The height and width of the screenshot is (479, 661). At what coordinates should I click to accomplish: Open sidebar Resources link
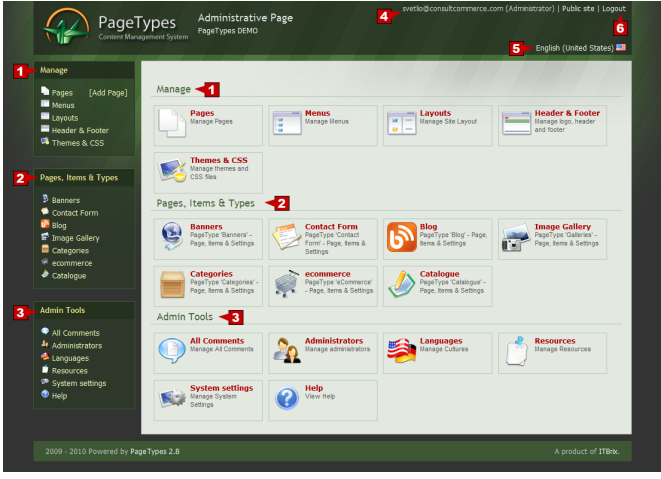(70, 371)
